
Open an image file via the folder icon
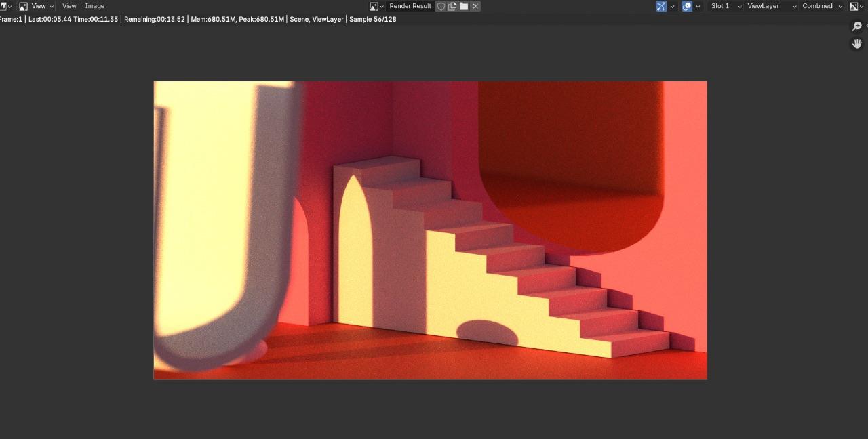click(x=465, y=6)
